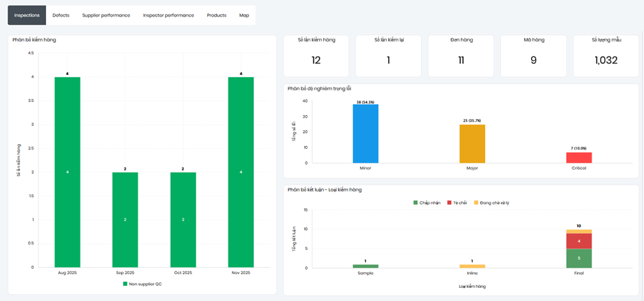Click the Phân bố kiểm hàng chart title
Image resolution: width=644 pixels, height=301 pixels.
[x=34, y=40]
